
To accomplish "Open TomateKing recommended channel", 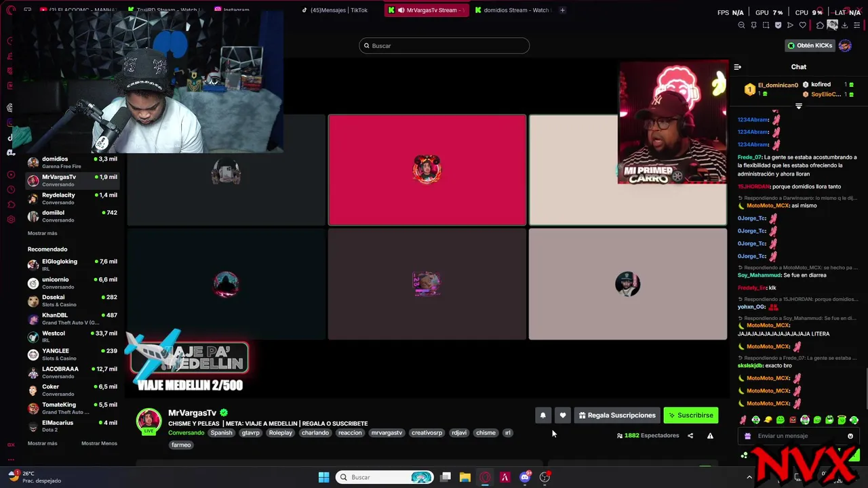I will [73, 408].
